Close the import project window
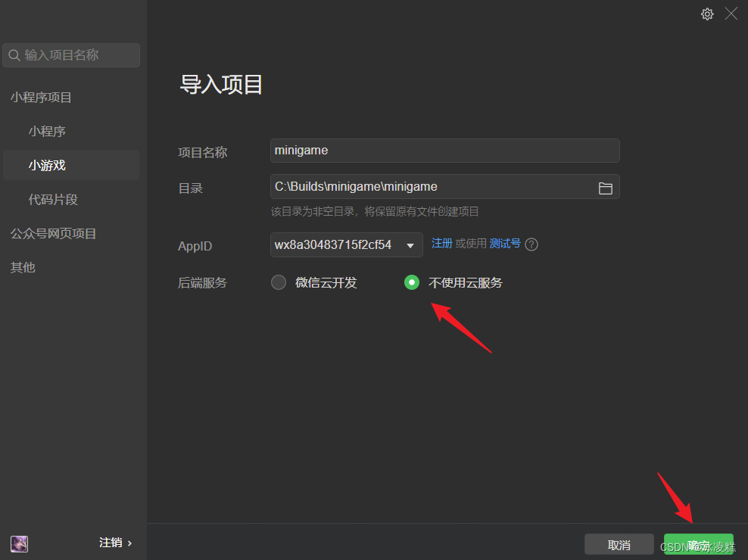This screenshot has height=560, width=748. pyautogui.click(x=731, y=14)
